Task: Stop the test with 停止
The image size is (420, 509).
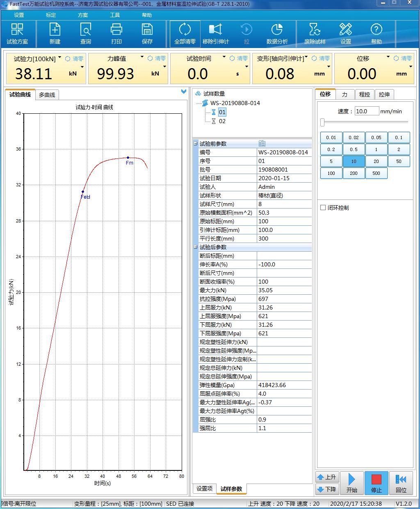Action: (x=377, y=483)
